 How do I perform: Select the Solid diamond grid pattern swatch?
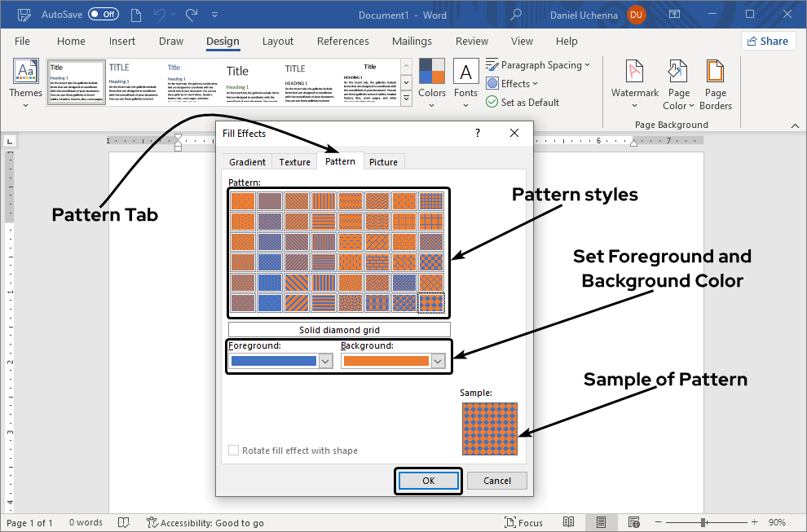click(431, 303)
